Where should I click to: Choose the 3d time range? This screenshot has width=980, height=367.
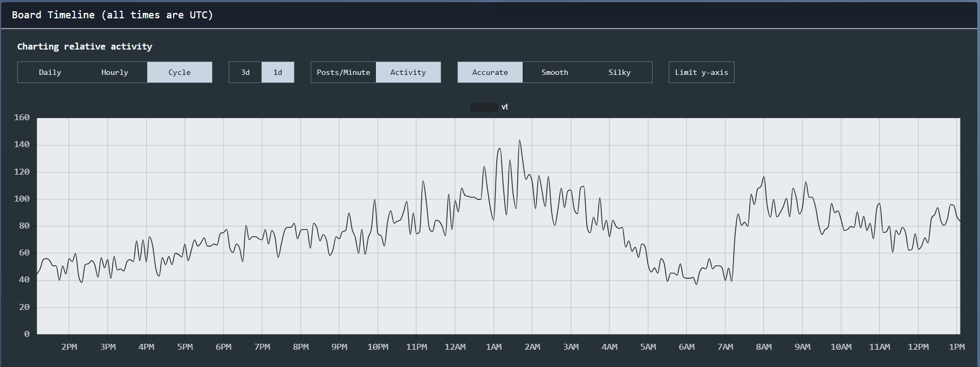(x=245, y=72)
